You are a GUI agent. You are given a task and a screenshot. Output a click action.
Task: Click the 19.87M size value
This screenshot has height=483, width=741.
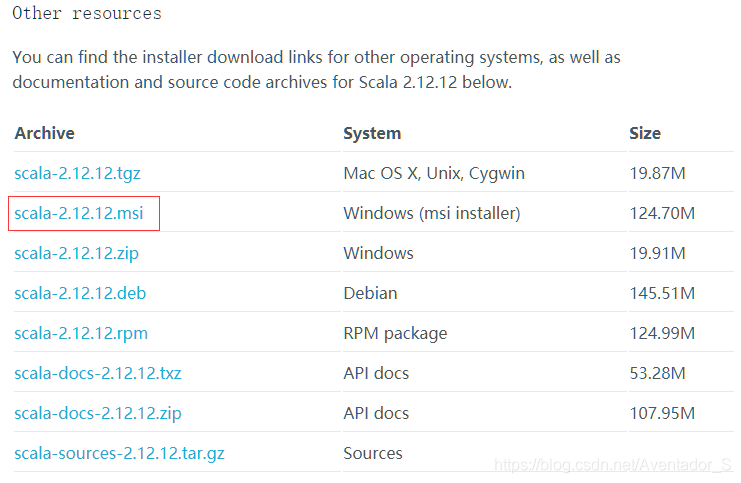pyautogui.click(x=657, y=173)
